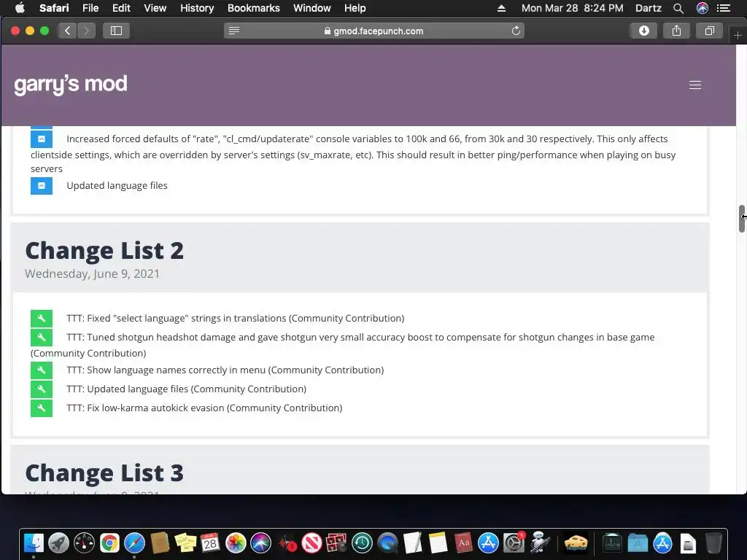Click the blue icon beside 'Increased forced defaults'
This screenshot has width=747, height=560.
tap(42, 139)
